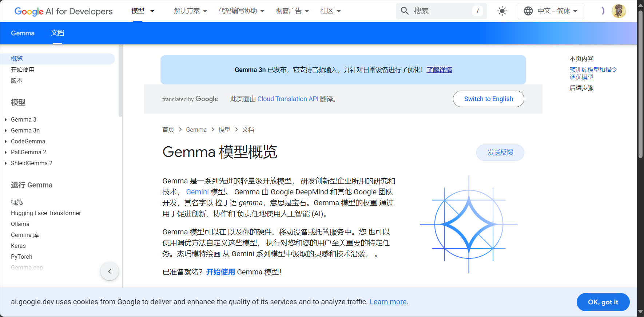This screenshot has width=644, height=317.
Task: Go to the Gemma breadcrumb
Action: [196, 130]
